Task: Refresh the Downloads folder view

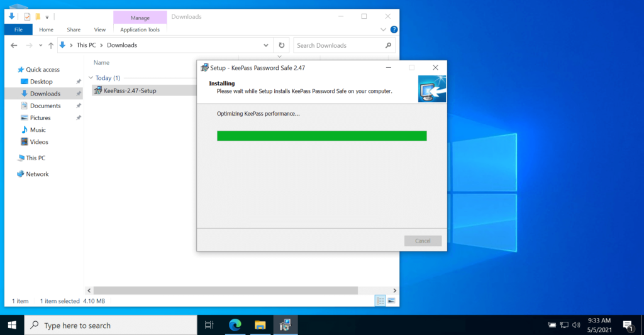Action: [x=281, y=45]
